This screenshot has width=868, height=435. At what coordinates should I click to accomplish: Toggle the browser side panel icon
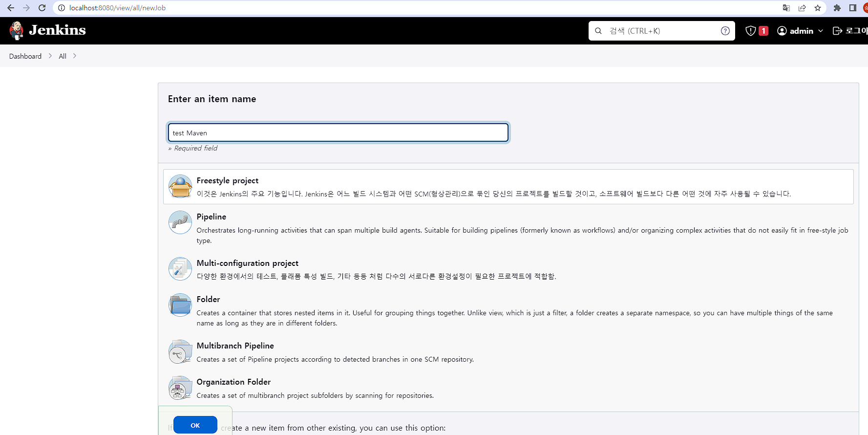[x=853, y=8]
